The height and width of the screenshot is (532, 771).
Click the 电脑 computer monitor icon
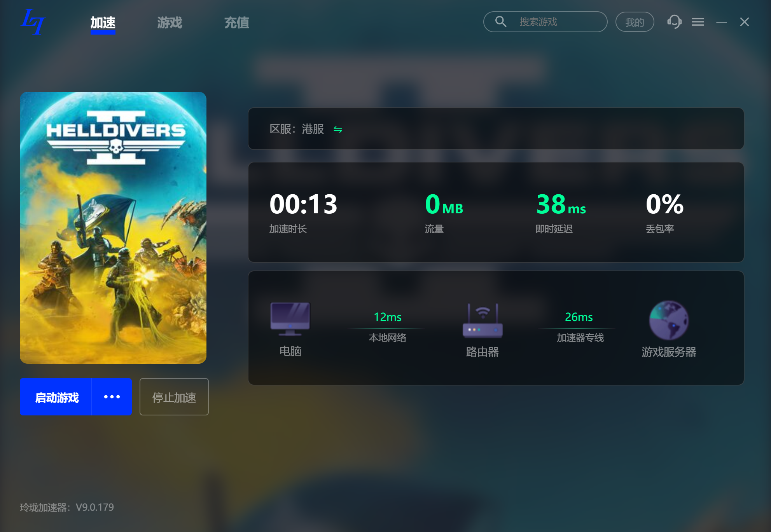click(x=290, y=319)
